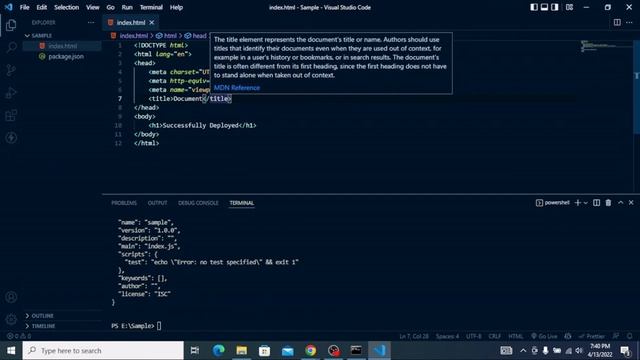Open Explorer more actions ellipsis
This screenshot has width=640, height=360.
point(91,22)
